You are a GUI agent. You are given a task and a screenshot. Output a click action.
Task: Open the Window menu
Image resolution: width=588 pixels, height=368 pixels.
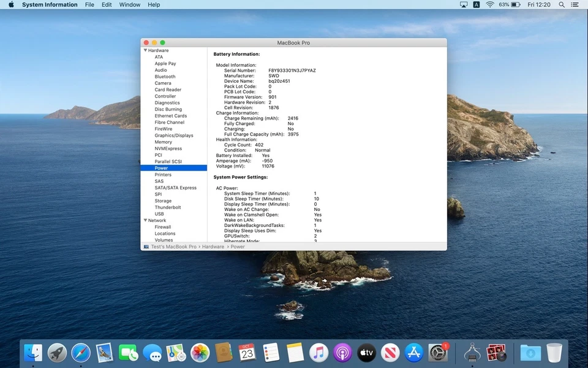130,4
